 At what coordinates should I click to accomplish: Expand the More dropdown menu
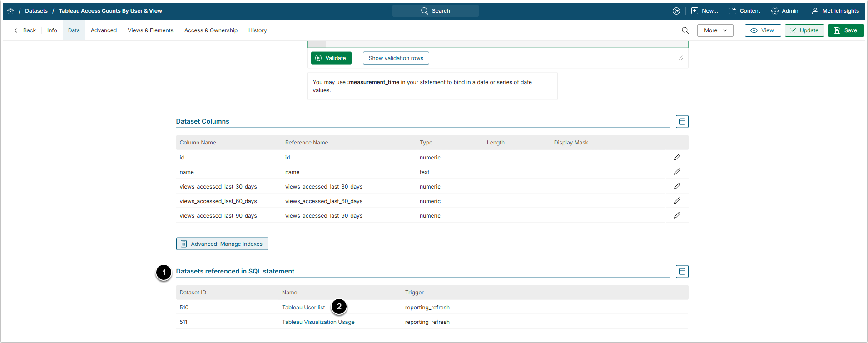pyautogui.click(x=715, y=30)
